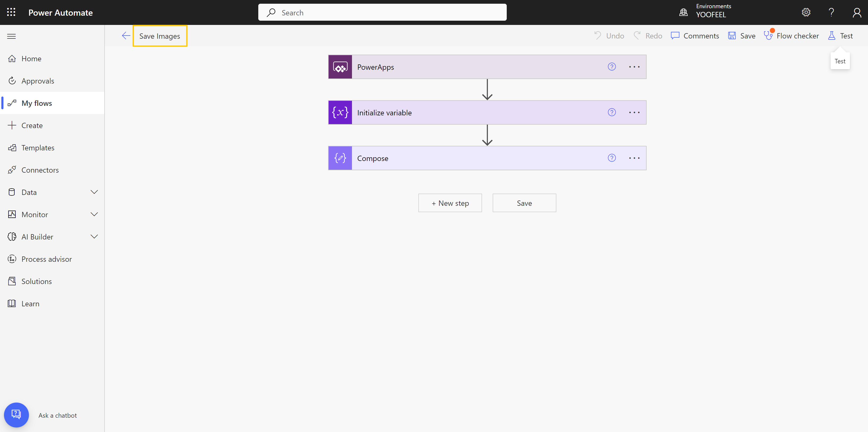Open help for the Compose step
This screenshot has width=868, height=432.
pos(612,158)
